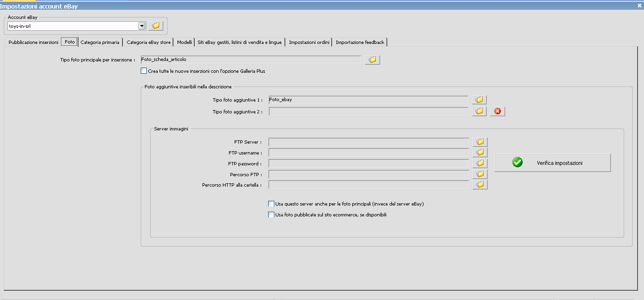Screen dimensions: 644x300
Task: Open folder icon next to Account eBay dropdown
Action: coord(156,26)
